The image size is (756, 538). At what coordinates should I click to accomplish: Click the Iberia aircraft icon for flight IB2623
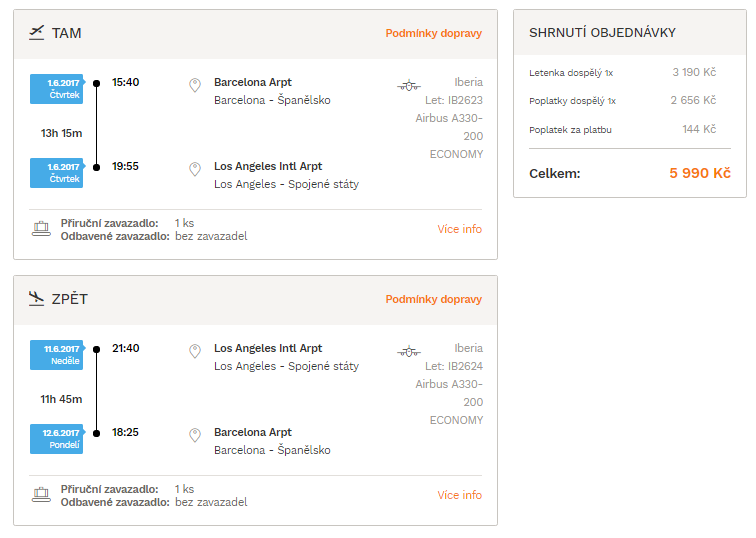point(409,86)
